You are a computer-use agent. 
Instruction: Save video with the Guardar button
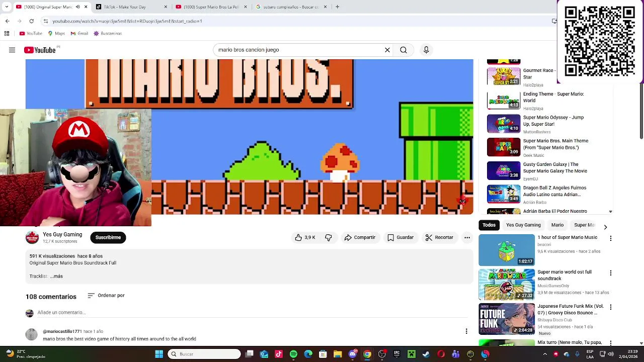click(x=400, y=237)
